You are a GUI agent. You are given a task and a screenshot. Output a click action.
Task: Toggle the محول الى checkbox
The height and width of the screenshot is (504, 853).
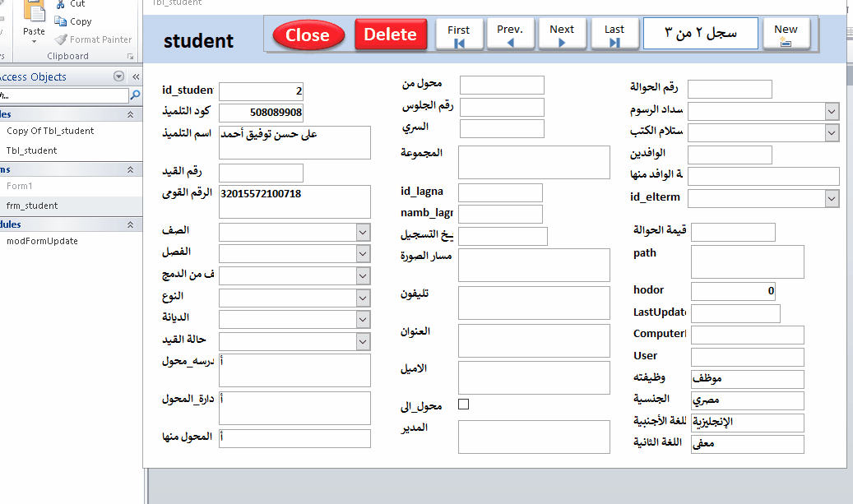[463, 405]
